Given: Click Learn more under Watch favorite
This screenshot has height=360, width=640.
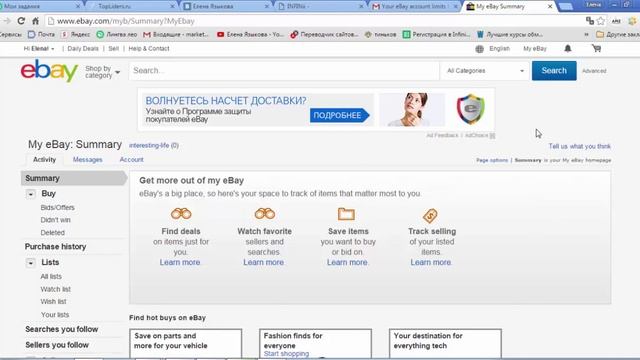Looking at the screenshot, I should click(x=264, y=262).
